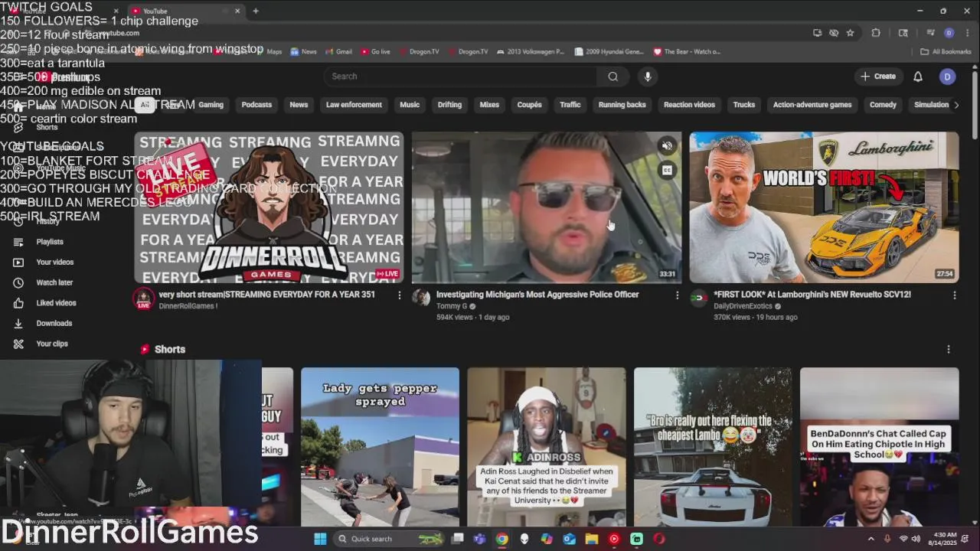Image resolution: width=980 pixels, height=551 pixels.
Task: Click title FIRST LOOK At Lamborghini's NEW Revuelto
Action: pos(812,295)
